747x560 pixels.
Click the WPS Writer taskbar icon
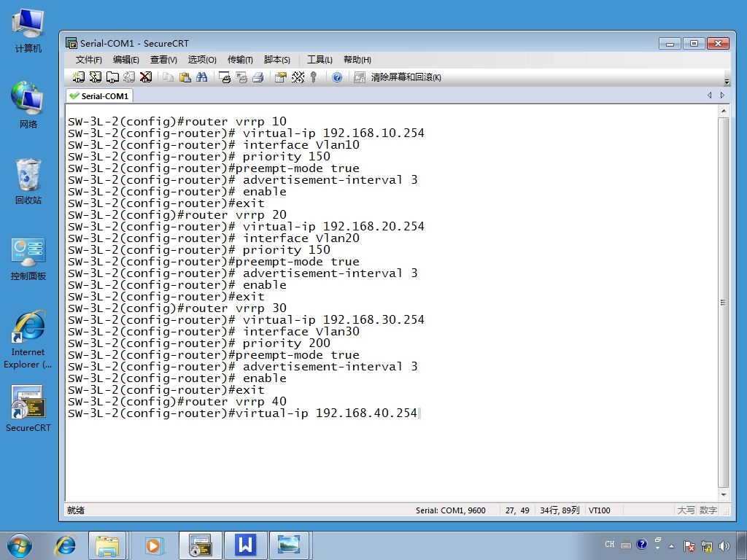245,545
